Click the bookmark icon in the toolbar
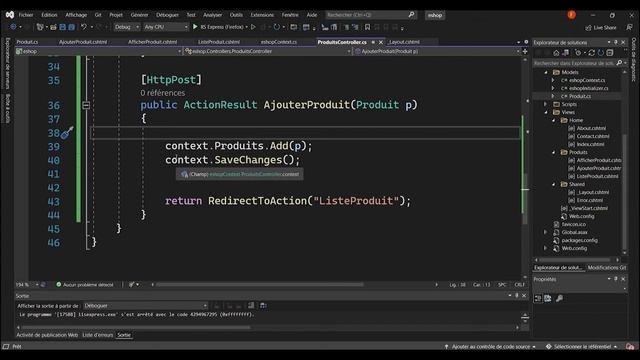 click(x=367, y=27)
